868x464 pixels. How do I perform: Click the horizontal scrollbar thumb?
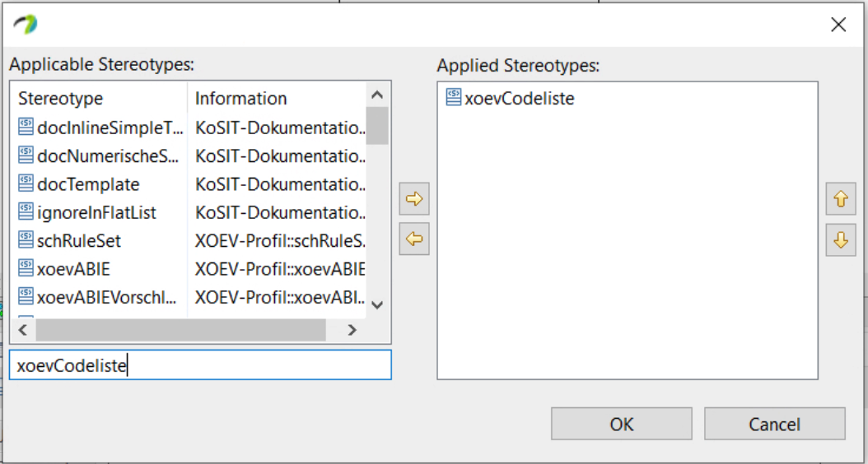pos(181,330)
